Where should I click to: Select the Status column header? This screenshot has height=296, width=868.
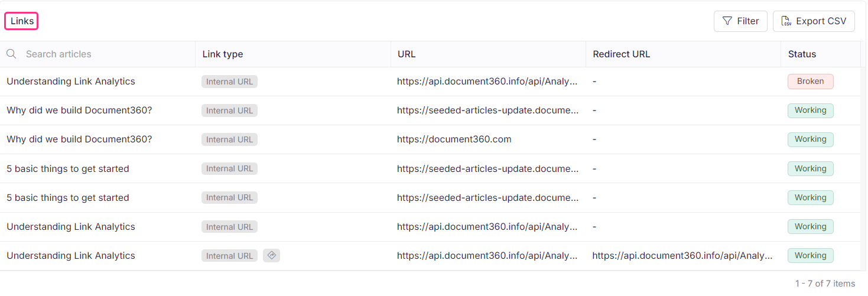pos(802,54)
